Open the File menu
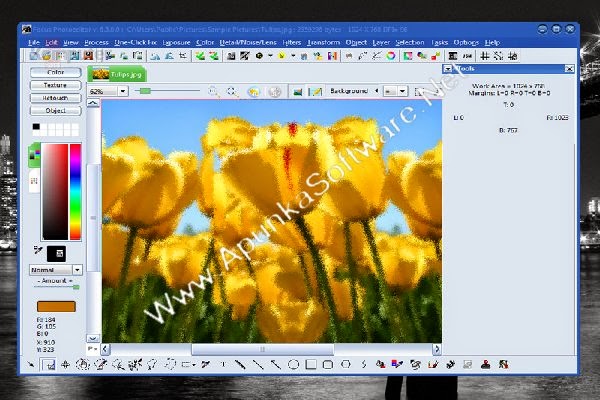 pyautogui.click(x=34, y=42)
